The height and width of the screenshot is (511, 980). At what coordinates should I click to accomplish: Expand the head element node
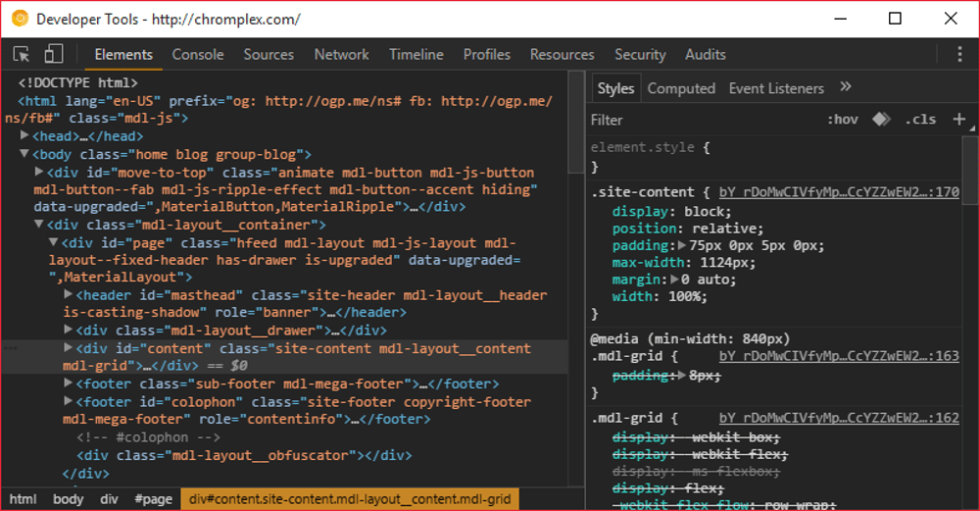pyautogui.click(x=24, y=135)
